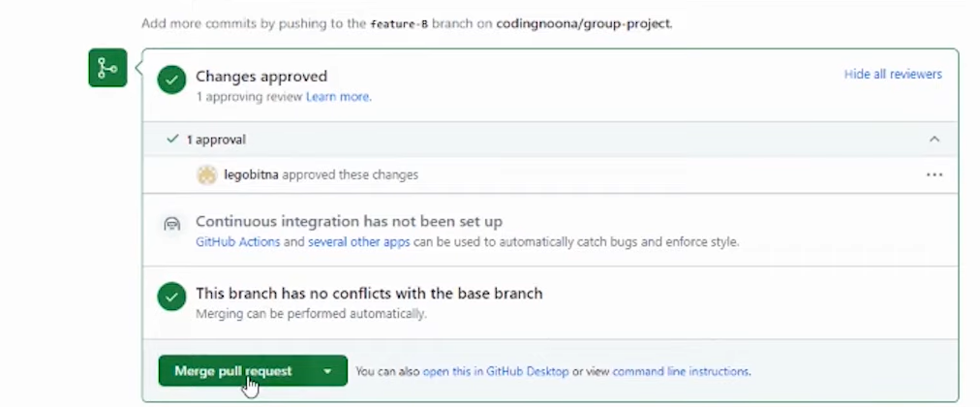Click legobitna's avatar image
The image size is (980, 407).
(206, 174)
